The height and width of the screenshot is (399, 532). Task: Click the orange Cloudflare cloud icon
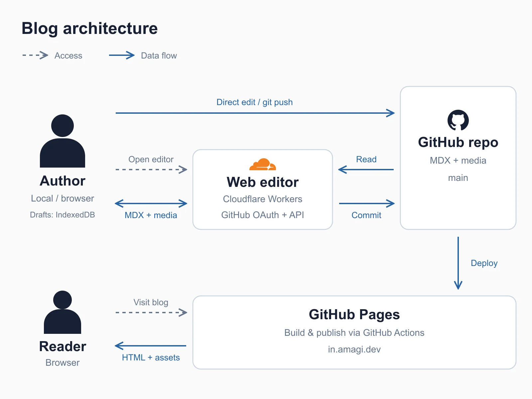point(263,164)
